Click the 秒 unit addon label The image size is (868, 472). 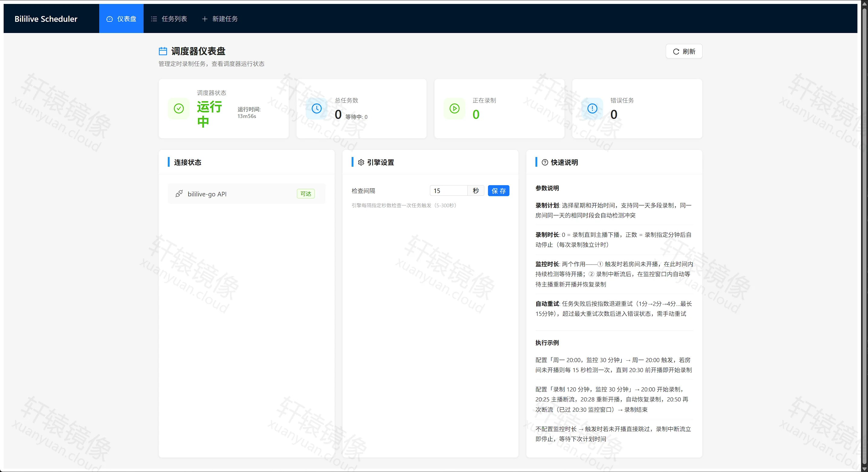(476, 191)
